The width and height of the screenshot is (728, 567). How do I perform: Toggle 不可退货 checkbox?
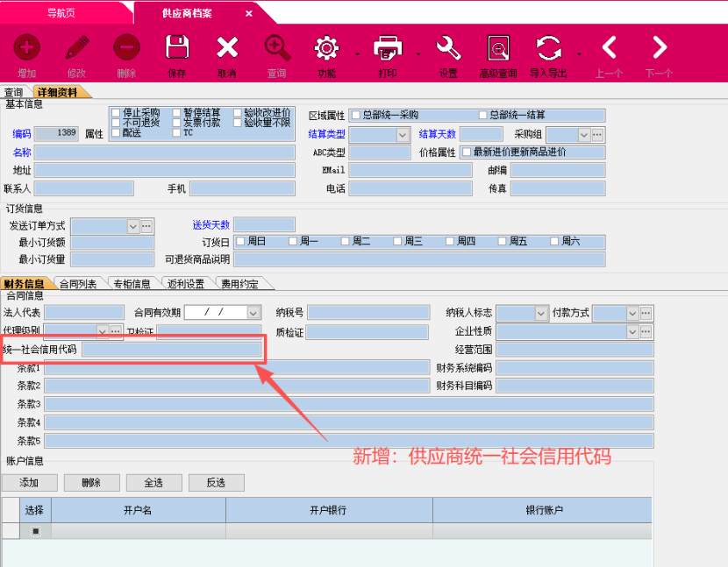(x=116, y=123)
